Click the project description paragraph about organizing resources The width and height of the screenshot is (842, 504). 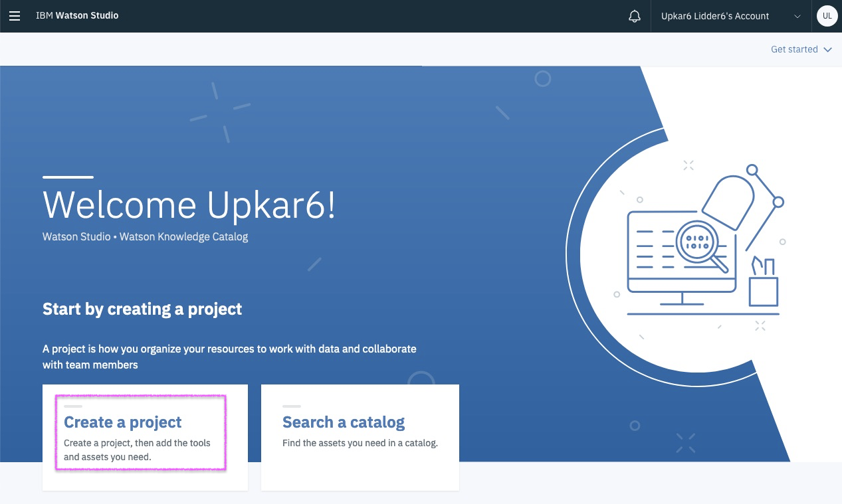click(x=229, y=357)
